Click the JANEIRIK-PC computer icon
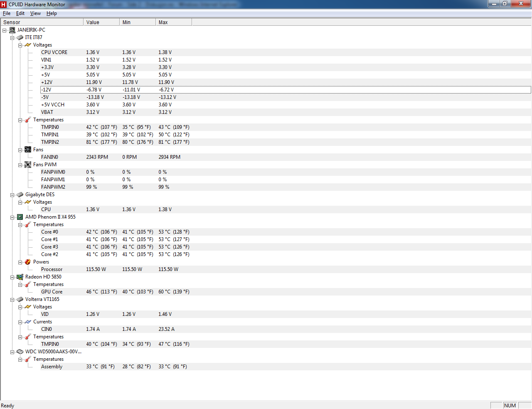 coord(12,30)
